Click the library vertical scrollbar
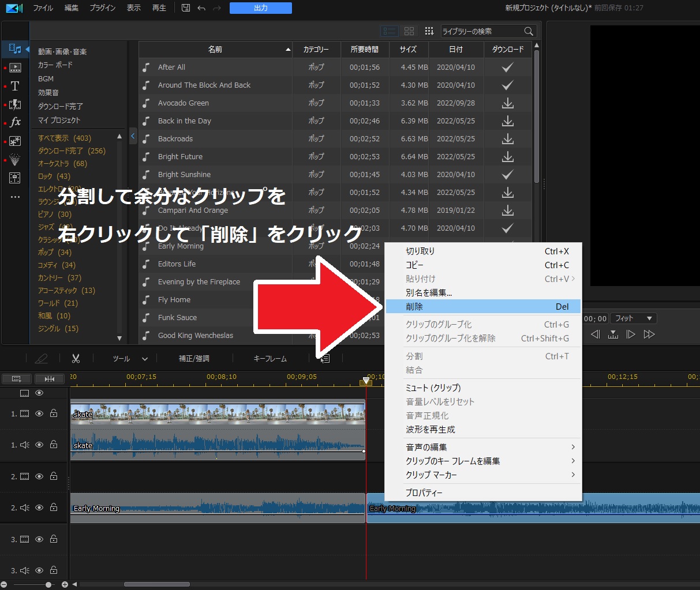 [x=537, y=115]
